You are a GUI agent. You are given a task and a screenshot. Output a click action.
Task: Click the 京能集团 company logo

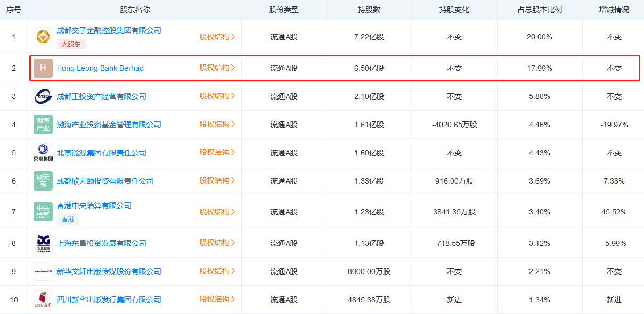point(43,153)
